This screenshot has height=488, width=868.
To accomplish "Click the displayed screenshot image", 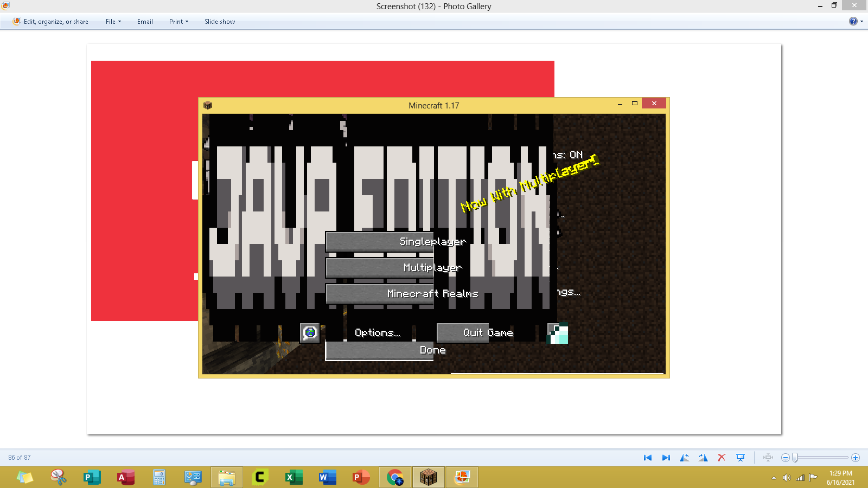I will (x=434, y=239).
